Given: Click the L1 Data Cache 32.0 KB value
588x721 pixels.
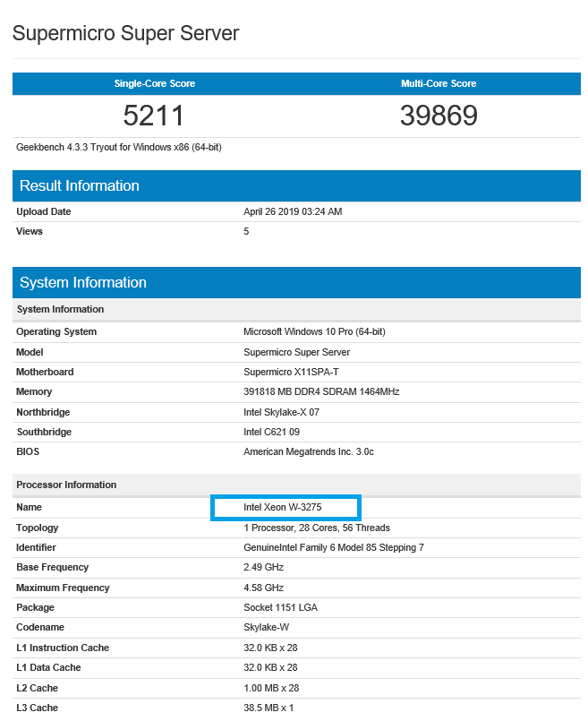Looking at the screenshot, I should (x=270, y=667).
